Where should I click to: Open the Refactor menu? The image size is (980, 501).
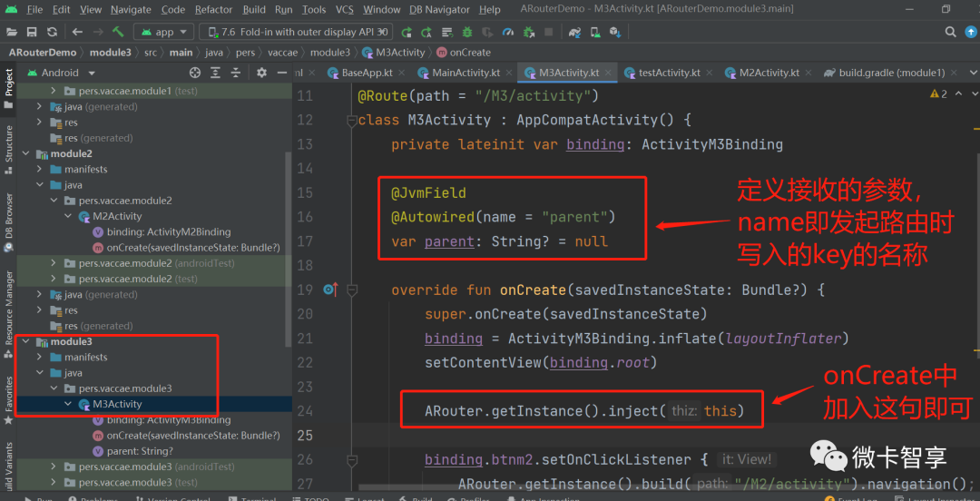213,9
